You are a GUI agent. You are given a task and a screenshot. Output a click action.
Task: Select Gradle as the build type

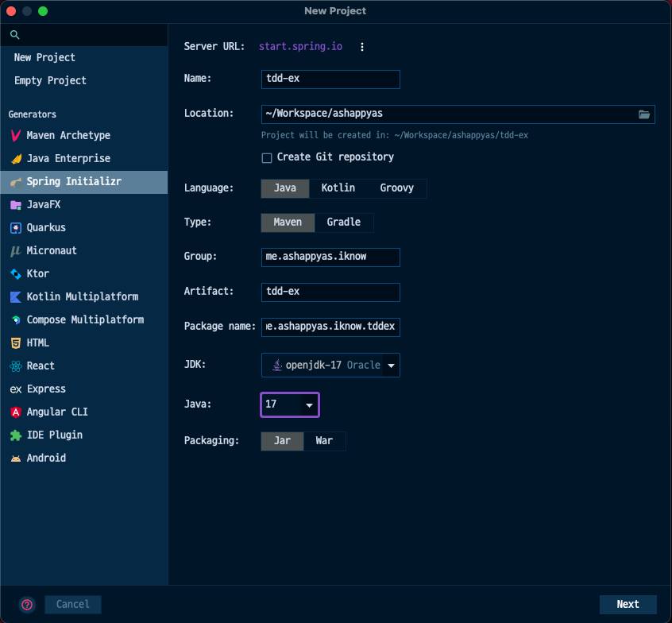coord(345,222)
